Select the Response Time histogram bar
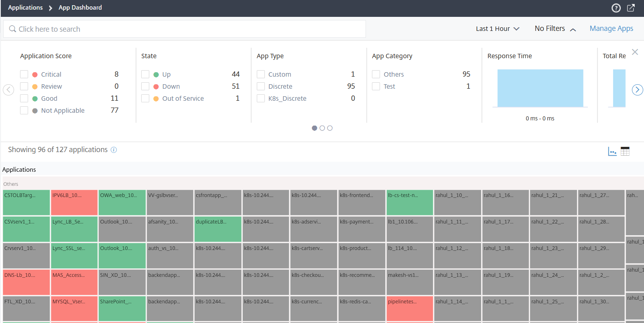The image size is (644, 323). tap(540, 88)
